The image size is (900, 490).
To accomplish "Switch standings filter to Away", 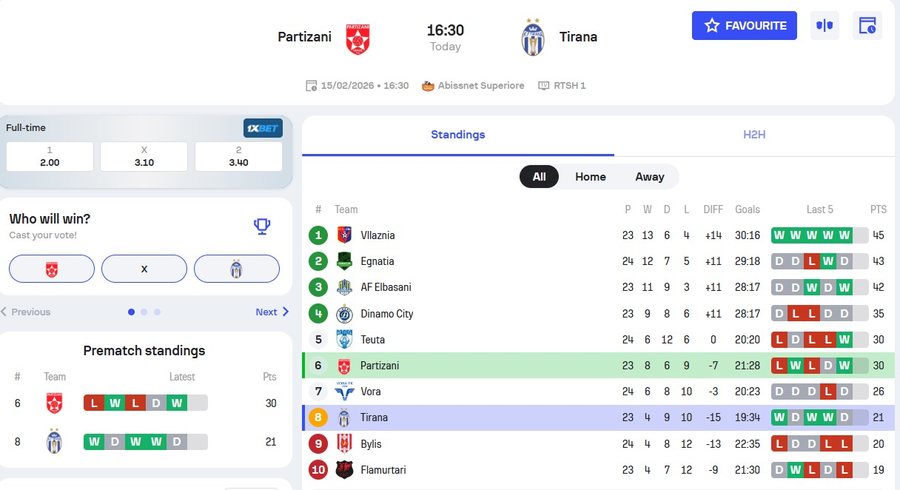I will point(649,177).
